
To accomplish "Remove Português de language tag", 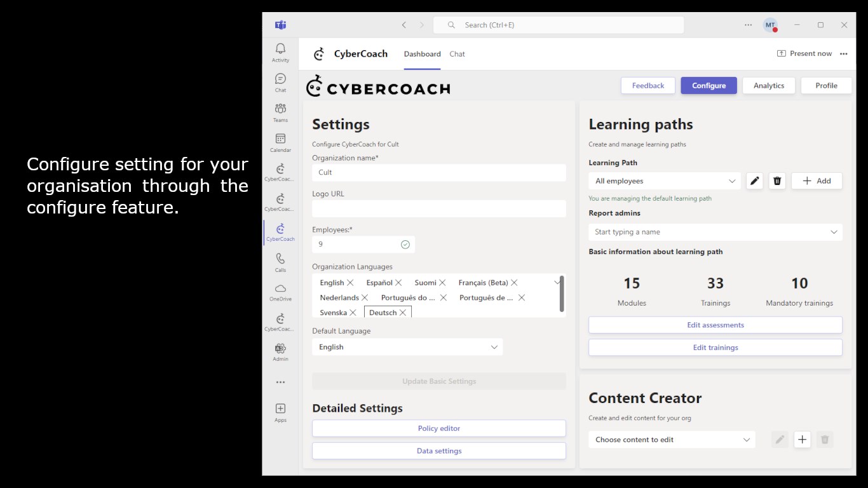I will tap(522, 297).
